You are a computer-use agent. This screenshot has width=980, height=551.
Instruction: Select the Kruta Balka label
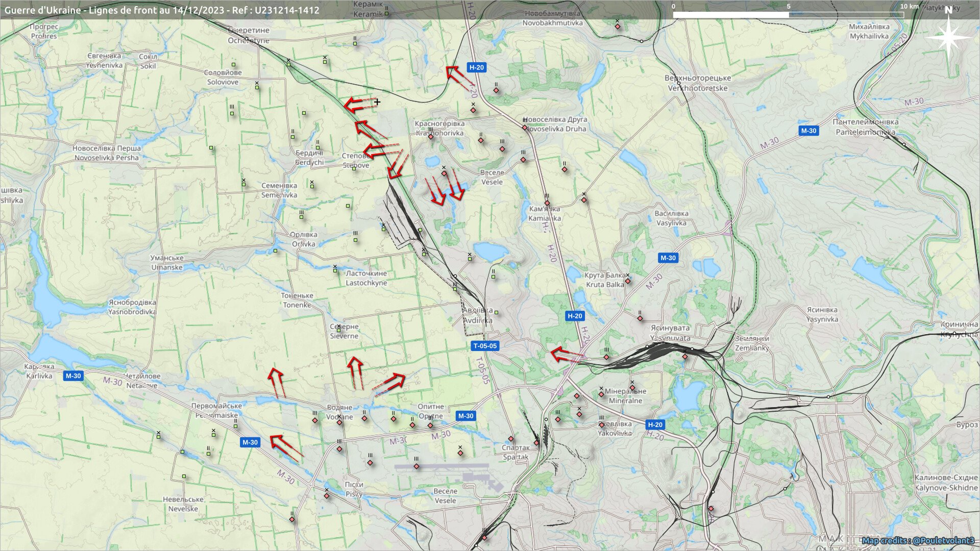point(605,280)
